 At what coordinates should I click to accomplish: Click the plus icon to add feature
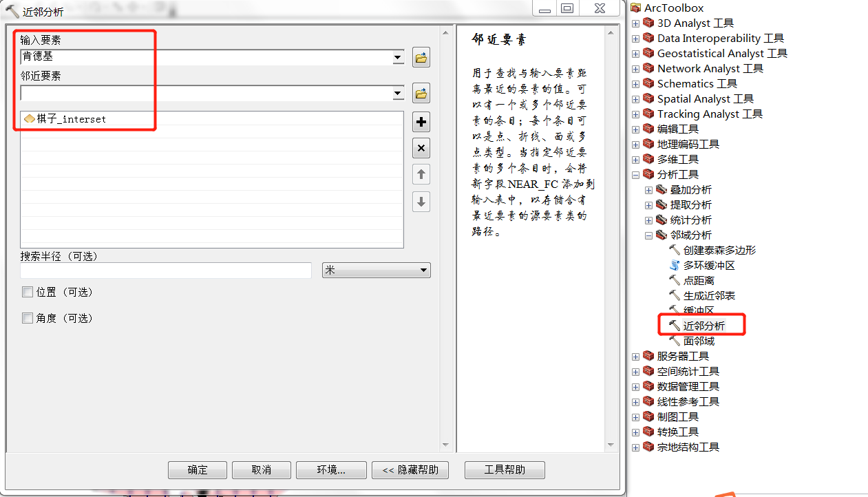pyautogui.click(x=421, y=123)
